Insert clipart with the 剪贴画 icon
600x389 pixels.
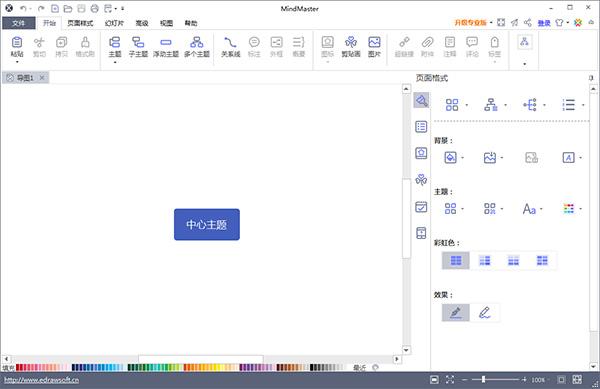[351, 47]
